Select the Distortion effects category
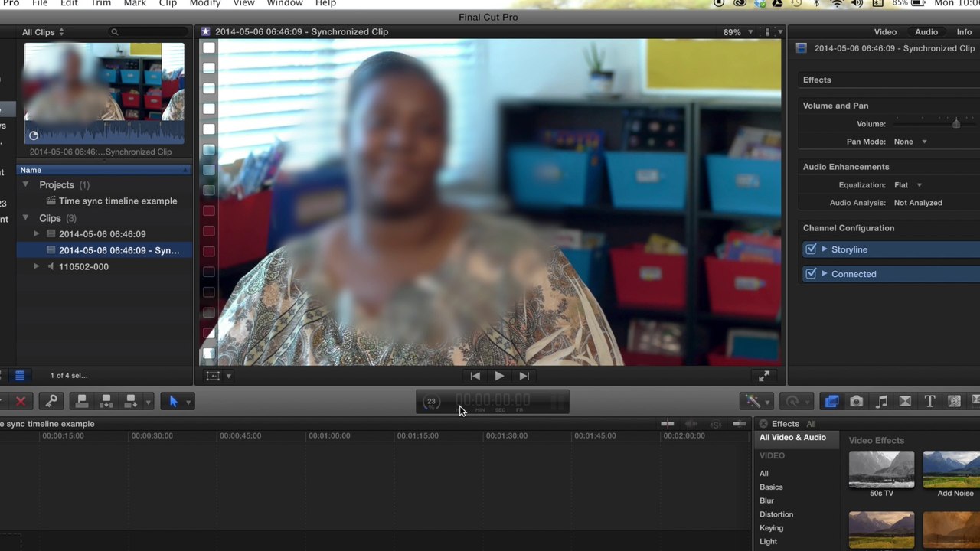This screenshot has height=551, width=980. pos(776,514)
